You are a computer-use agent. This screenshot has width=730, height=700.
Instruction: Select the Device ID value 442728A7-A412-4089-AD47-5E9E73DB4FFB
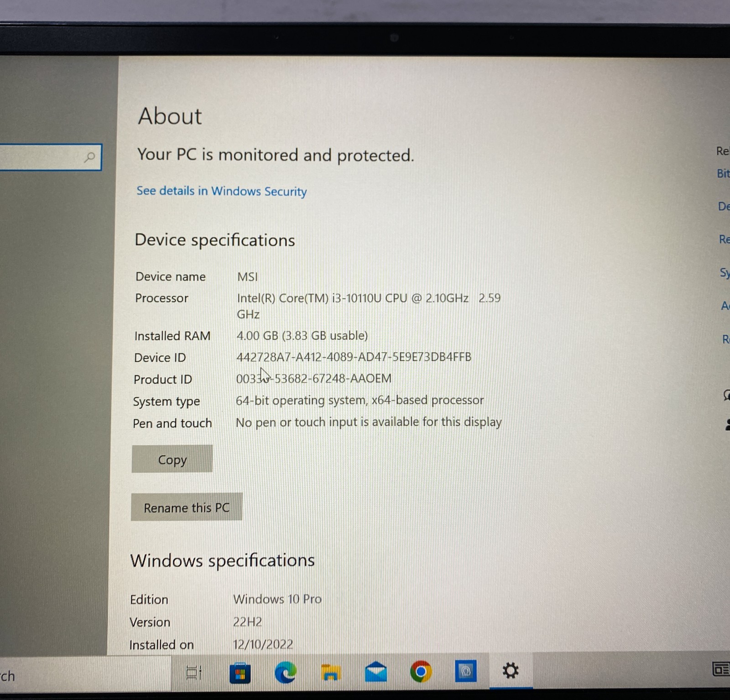pos(354,357)
